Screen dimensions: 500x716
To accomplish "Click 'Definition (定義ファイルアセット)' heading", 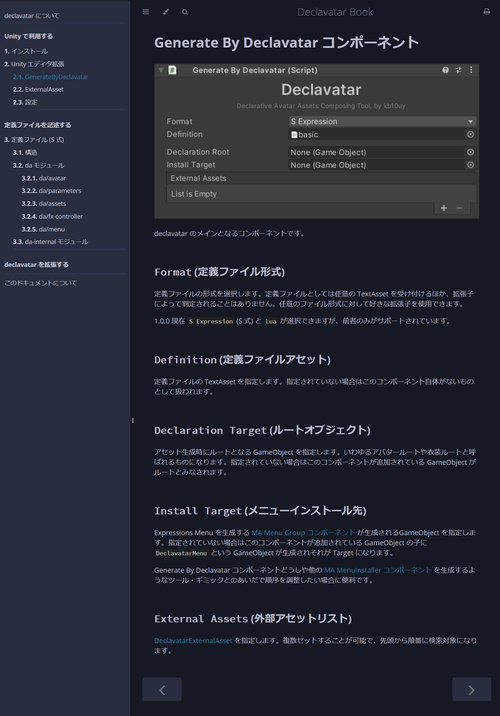I will pos(242,360).
